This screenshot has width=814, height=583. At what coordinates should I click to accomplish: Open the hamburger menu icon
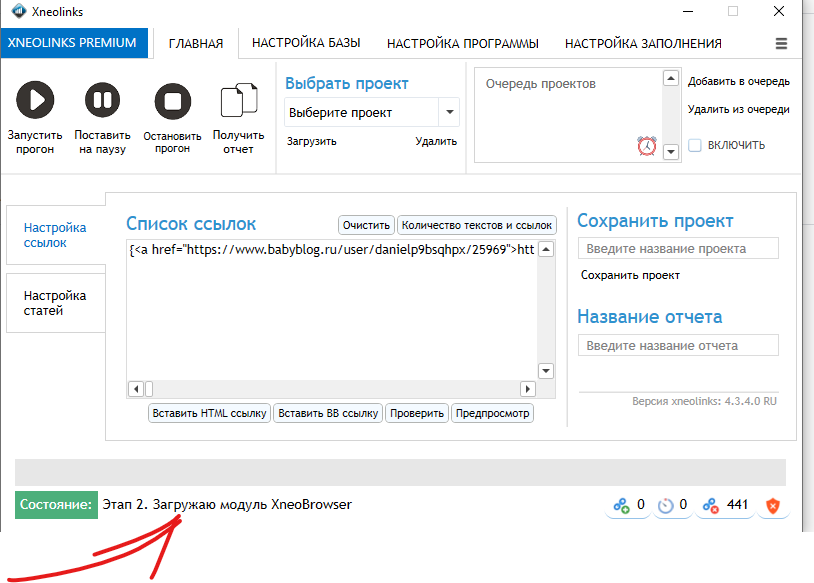[x=781, y=44]
